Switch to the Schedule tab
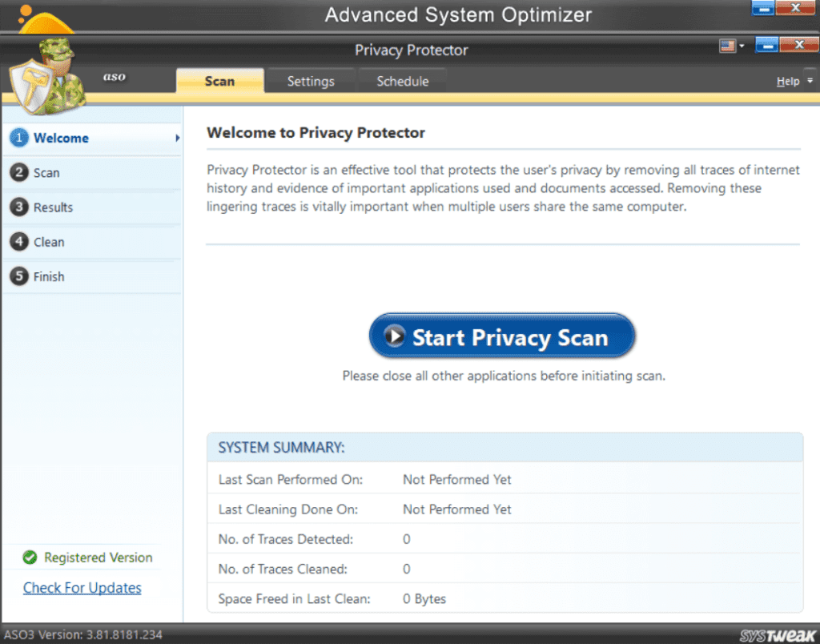The height and width of the screenshot is (644, 820). click(403, 81)
